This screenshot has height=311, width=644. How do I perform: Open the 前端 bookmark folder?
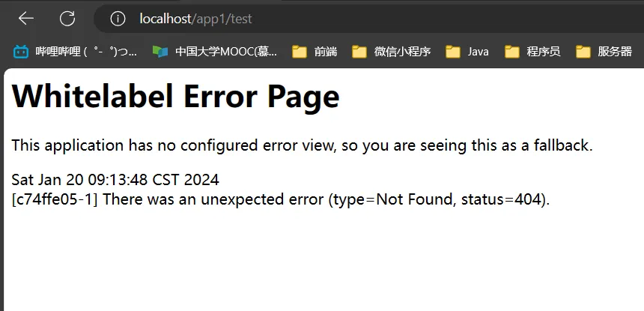[x=315, y=52]
